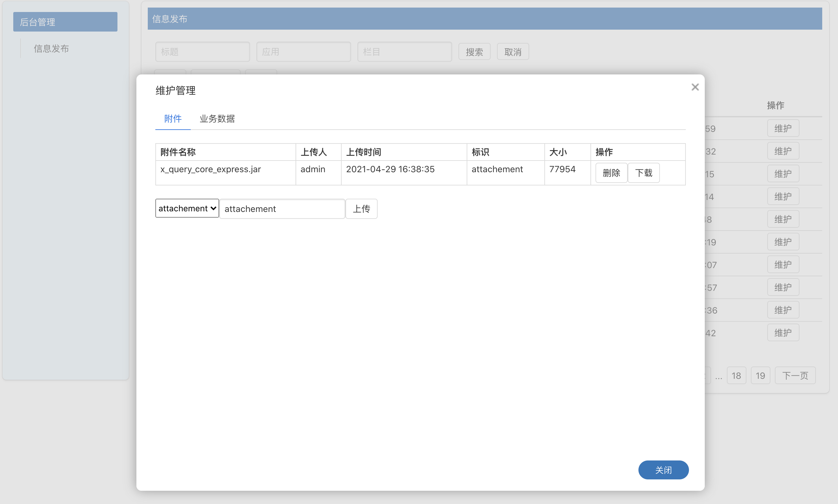
Task: Click the delete icon for x_query_core_express.jar
Action: (x=610, y=173)
